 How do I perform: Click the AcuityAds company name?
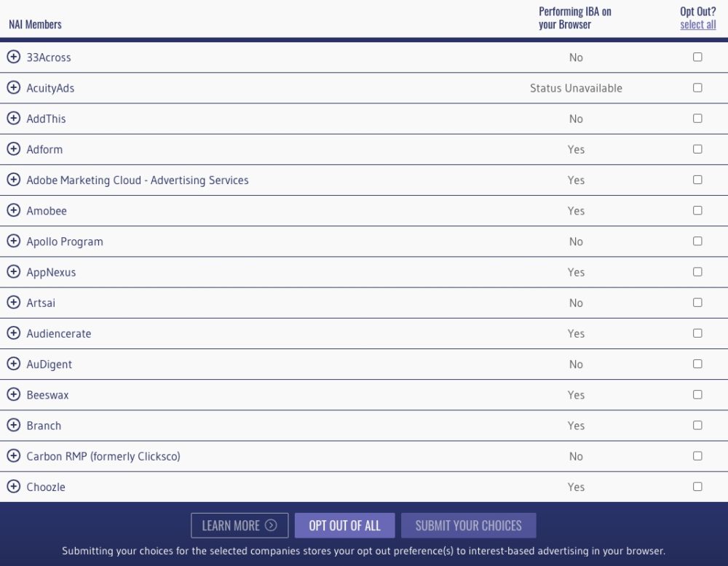tap(50, 88)
